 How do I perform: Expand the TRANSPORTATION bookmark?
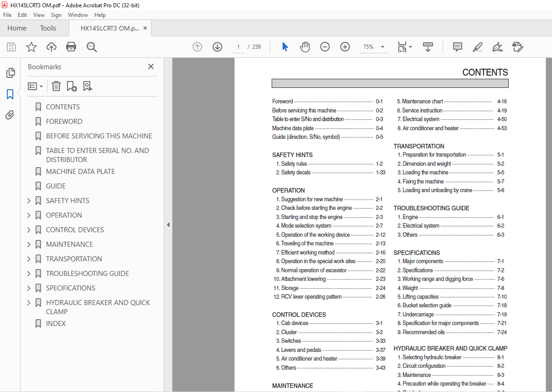coord(29,259)
